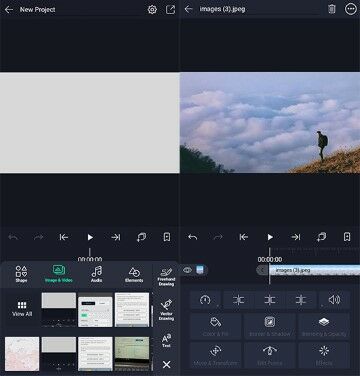Jump to end in images (3).jpeg screen

tap(296, 237)
